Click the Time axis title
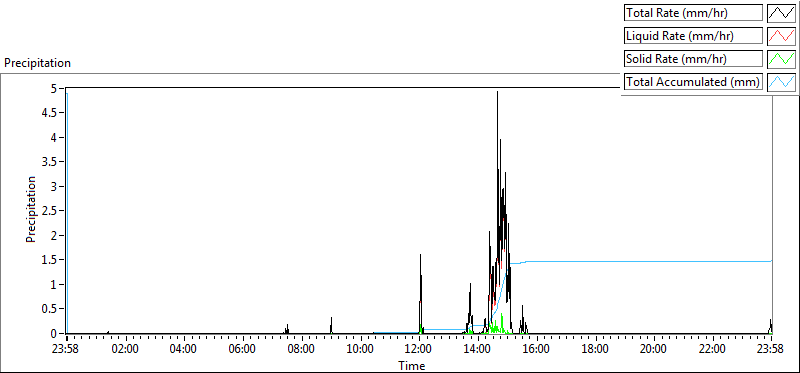Viewport: 800px width, 373px height. (x=411, y=365)
